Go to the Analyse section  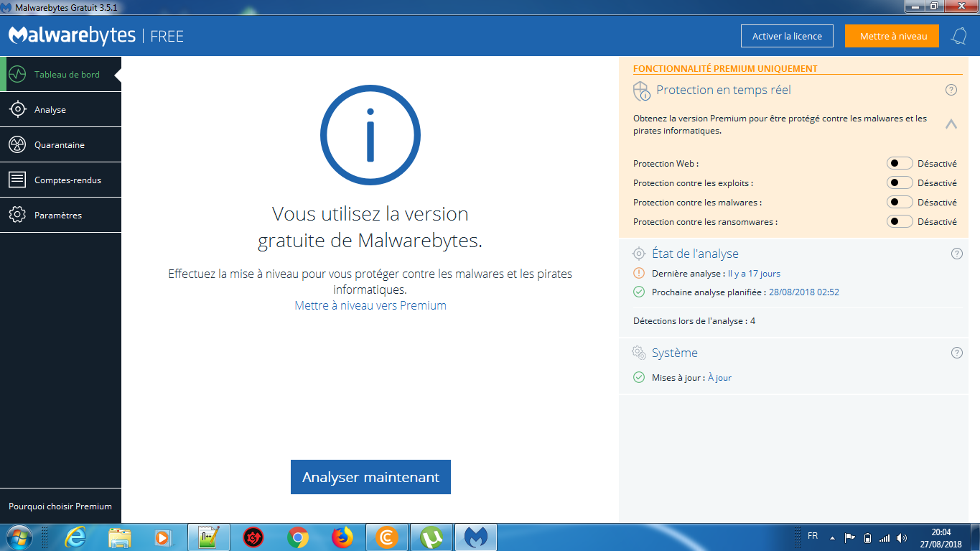tap(60, 109)
